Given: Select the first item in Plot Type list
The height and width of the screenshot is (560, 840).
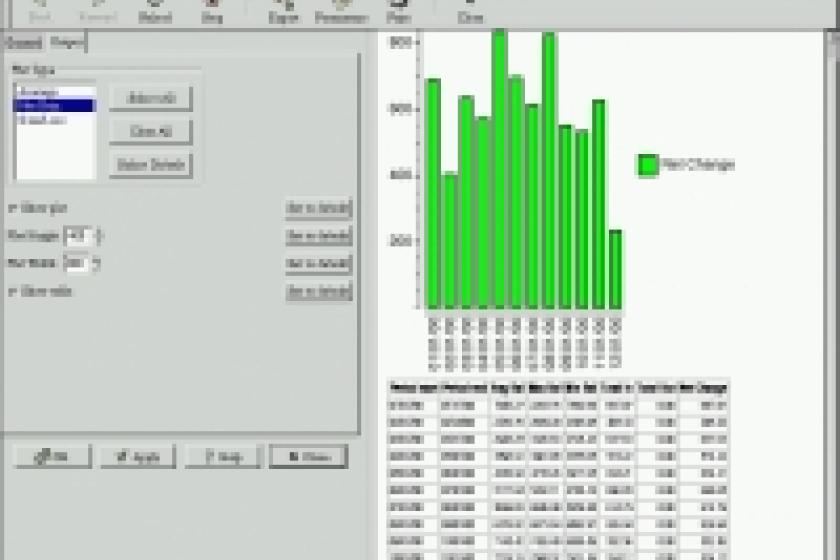Looking at the screenshot, I should pyautogui.click(x=55, y=92).
